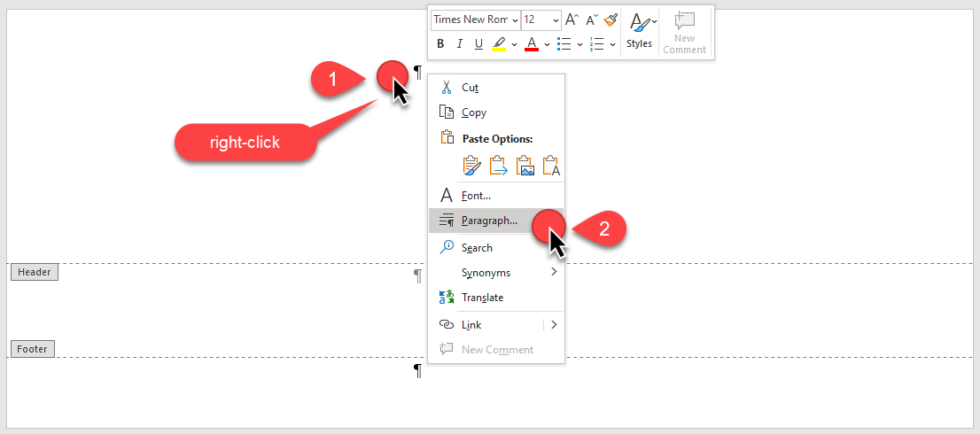The height and width of the screenshot is (434, 980).
Task: Paste with Merge Formatting icon
Action: [498, 165]
